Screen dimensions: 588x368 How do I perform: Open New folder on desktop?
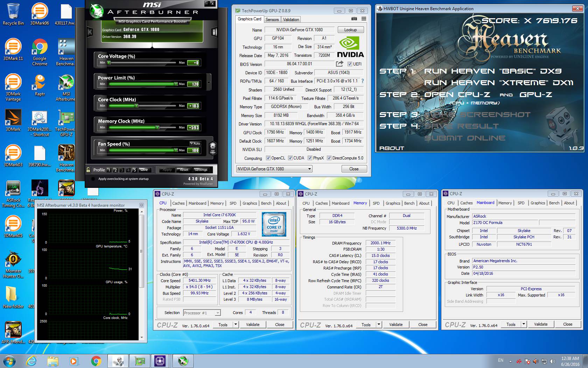(x=13, y=297)
